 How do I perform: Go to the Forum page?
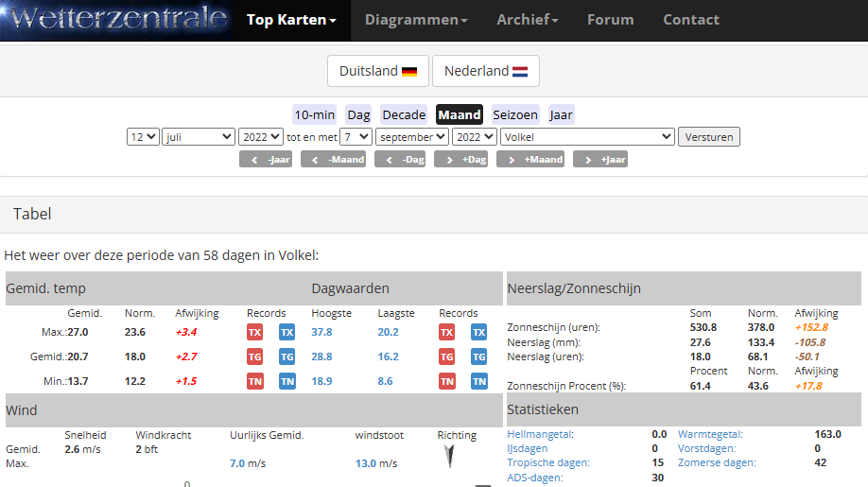click(610, 20)
